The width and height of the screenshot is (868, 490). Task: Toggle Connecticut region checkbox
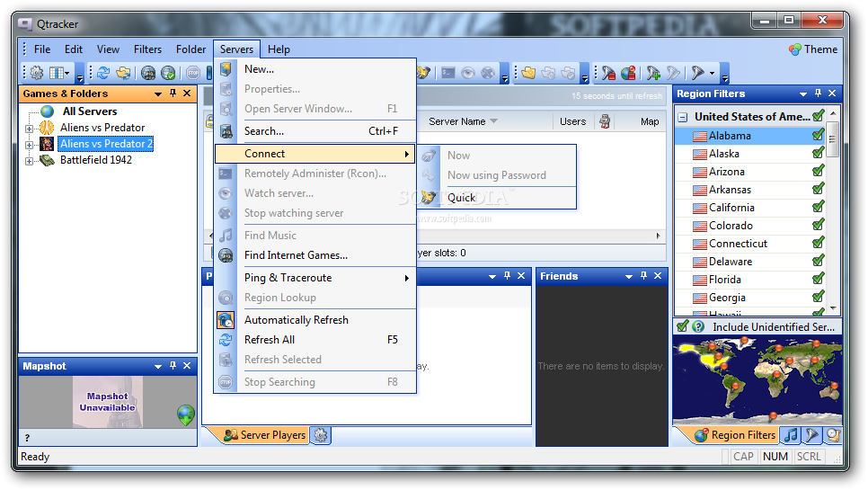tap(819, 243)
